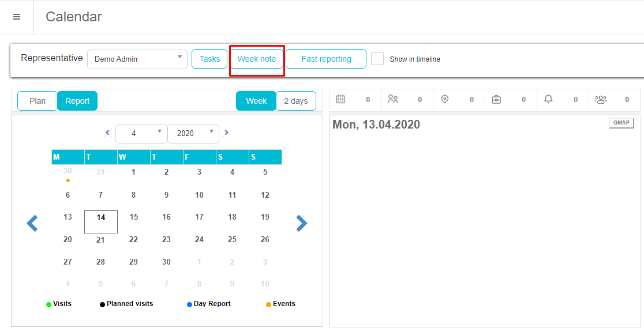Go to previous week with large left arrow

32,223
